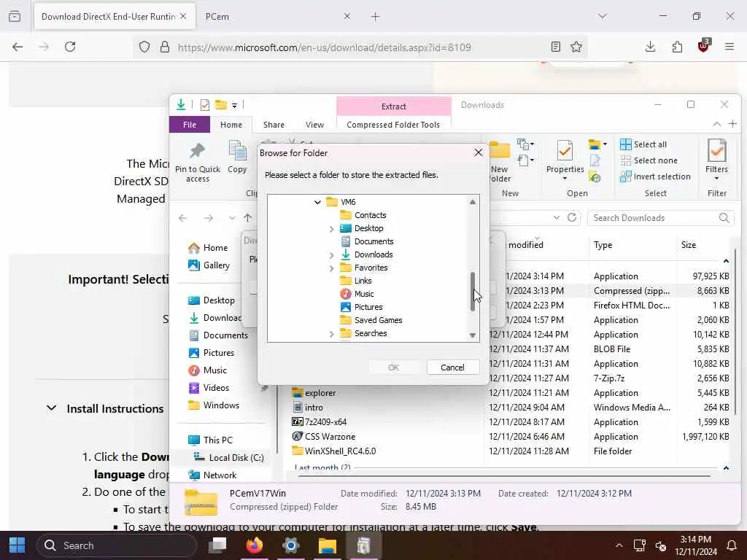List all Firefox tabs dropdown

tap(603, 16)
